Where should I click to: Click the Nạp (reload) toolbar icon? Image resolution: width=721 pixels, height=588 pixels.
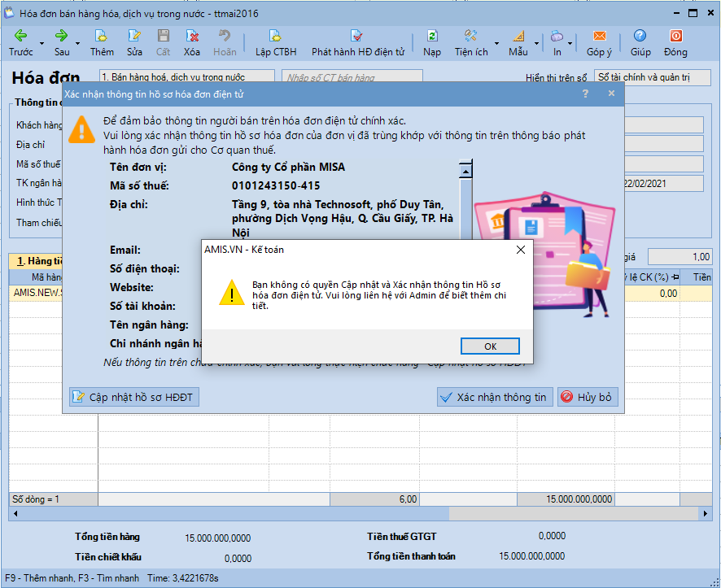coord(432,36)
